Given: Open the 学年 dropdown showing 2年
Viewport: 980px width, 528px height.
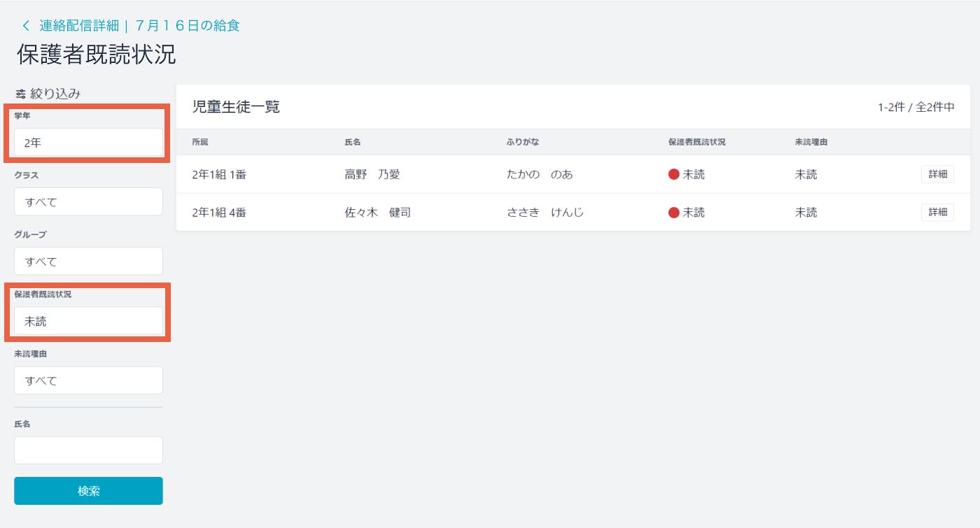Looking at the screenshot, I should (x=88, y=142).
